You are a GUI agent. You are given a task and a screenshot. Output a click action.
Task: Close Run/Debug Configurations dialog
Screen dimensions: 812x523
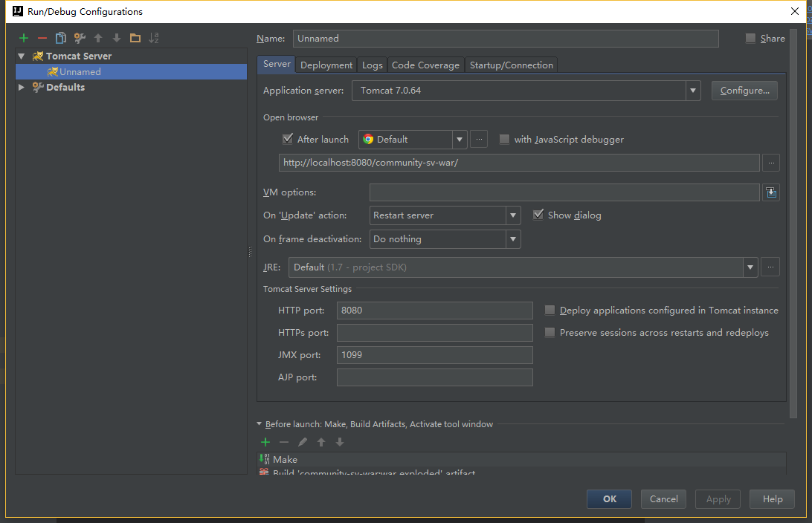[x=795, y=11]
